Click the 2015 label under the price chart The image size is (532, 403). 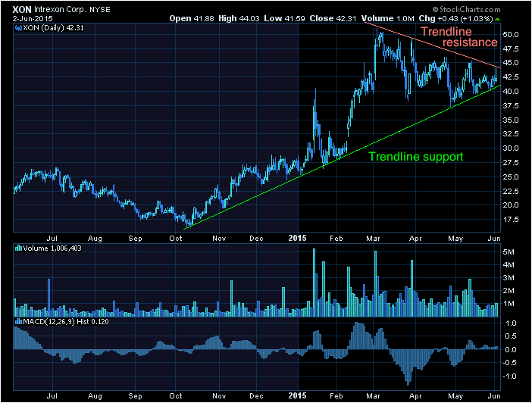pyautogui.click(x=298, y=238)
